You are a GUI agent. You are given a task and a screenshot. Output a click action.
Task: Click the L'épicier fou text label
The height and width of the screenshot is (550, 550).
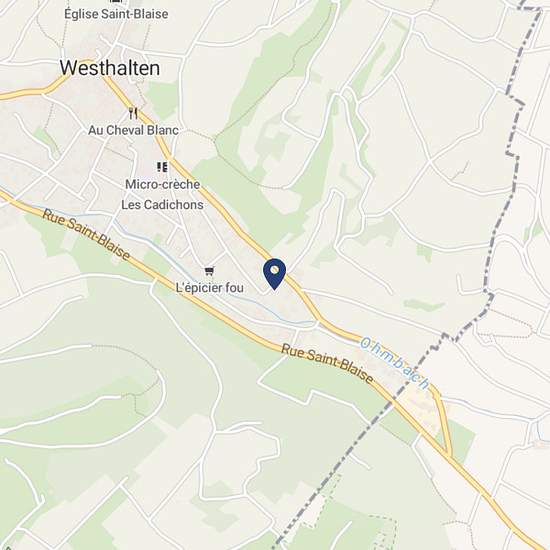(x=210, y=288)
